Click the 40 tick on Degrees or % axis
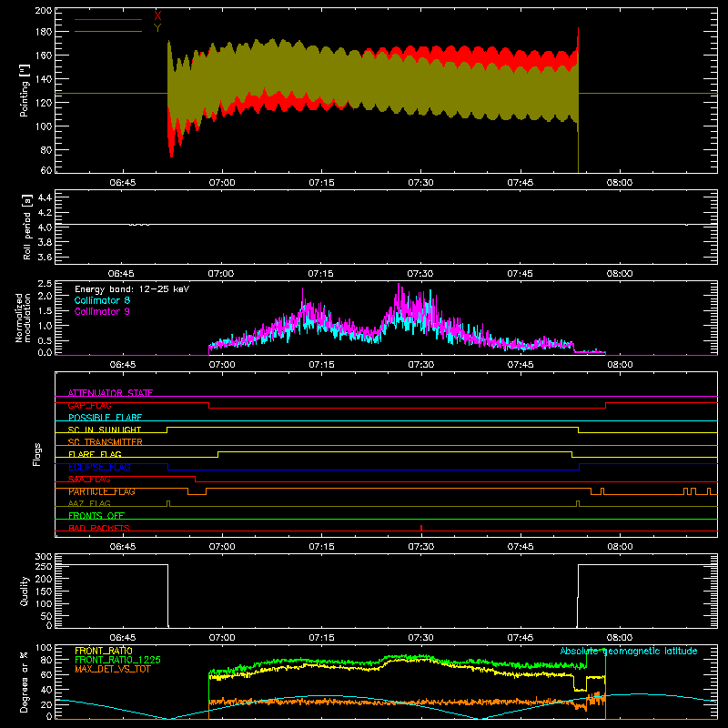The width and height of the screenshot is (728, 728). pos(46,690)
